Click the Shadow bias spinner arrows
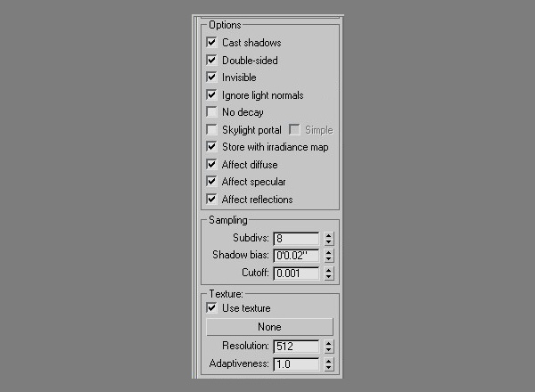The image size is (535, 392). pyautogui.click(x=329, y=256)
